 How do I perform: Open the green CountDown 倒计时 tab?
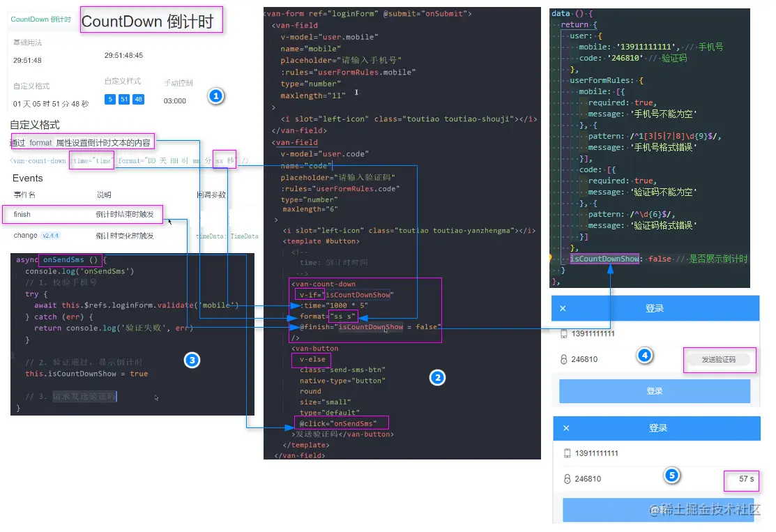coord(40,20)
